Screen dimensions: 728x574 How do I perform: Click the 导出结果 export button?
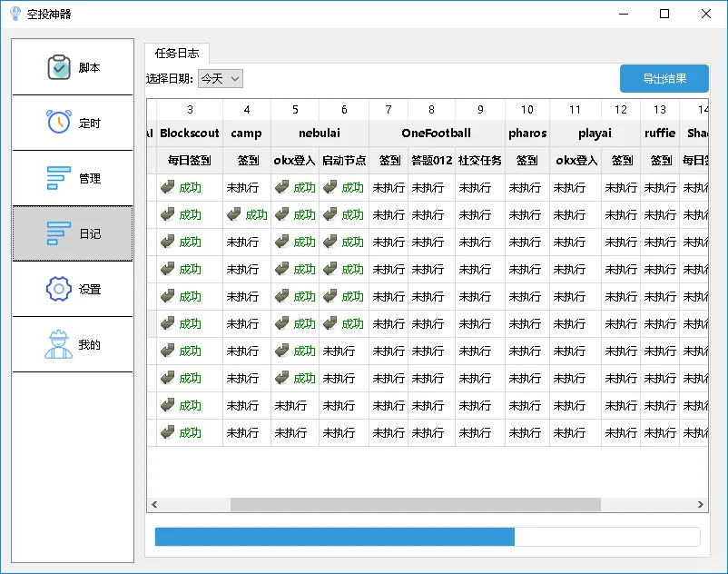[x=664, y=78]
